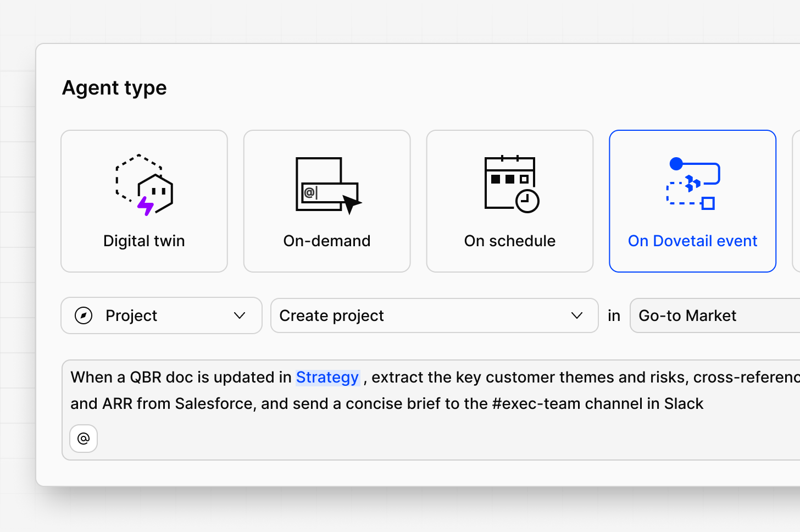Expand the Create project dropdown
Screen dimensions: 800x532
[x=435, y=315]
